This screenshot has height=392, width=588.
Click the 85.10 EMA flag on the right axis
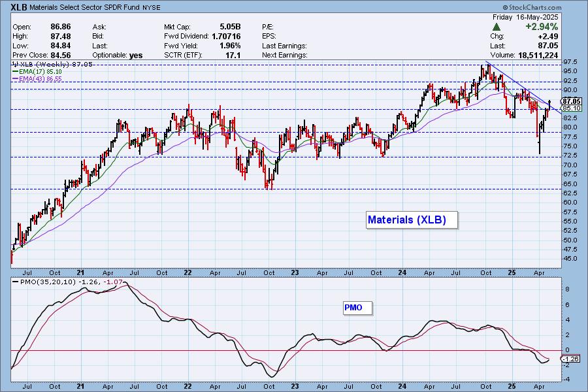coord(572,108)
